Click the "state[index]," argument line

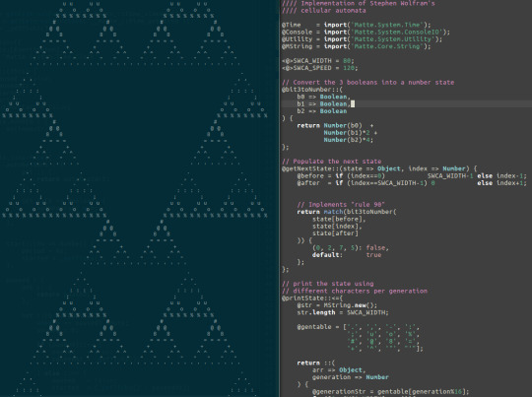point(337,226)
